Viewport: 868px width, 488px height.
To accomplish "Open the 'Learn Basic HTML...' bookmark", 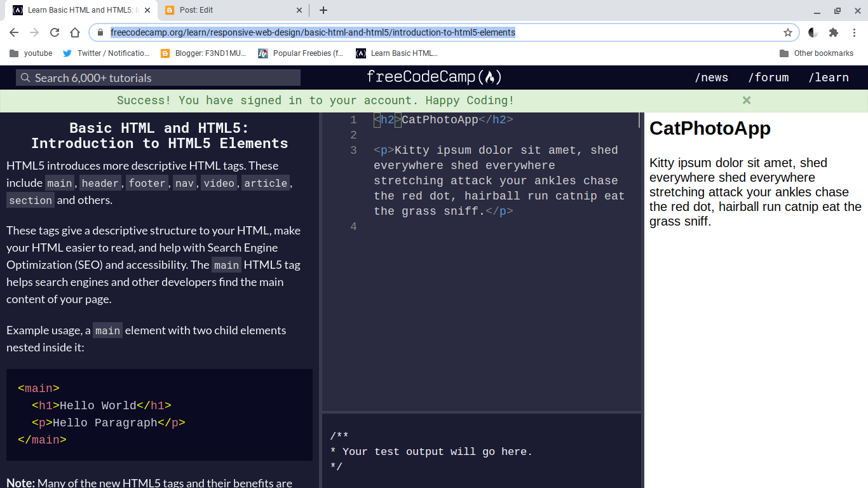I will coord(397,53).
